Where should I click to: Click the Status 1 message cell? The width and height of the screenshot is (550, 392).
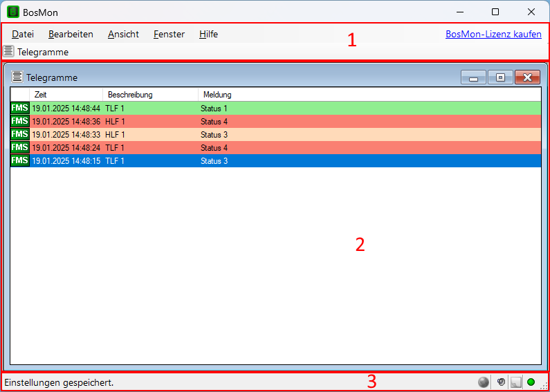coord(214,109)
